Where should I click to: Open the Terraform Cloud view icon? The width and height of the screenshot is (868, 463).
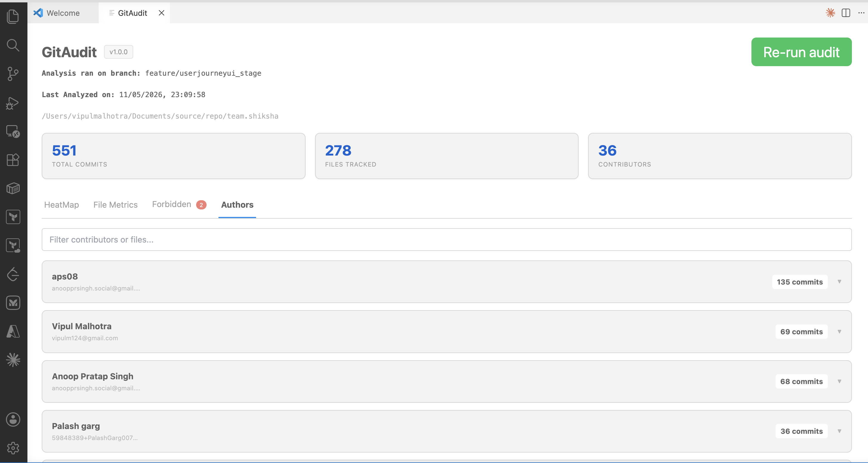(x=13, y=246)
